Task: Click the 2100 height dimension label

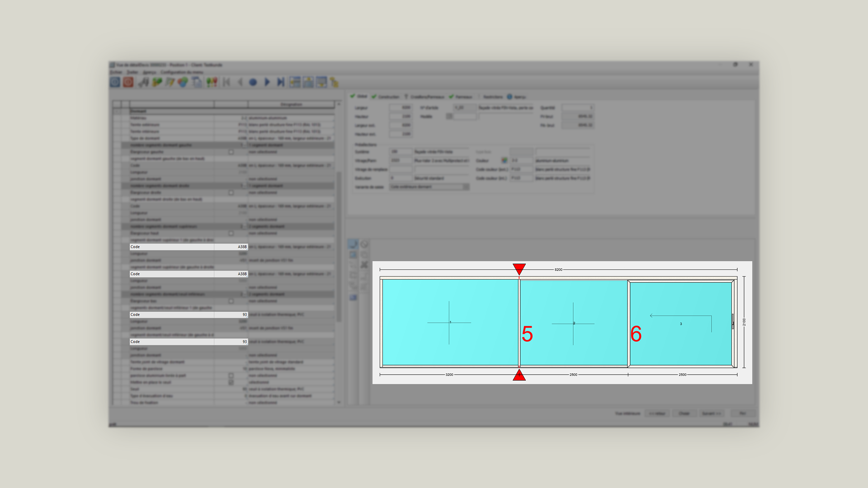Action: pos(744,322)
